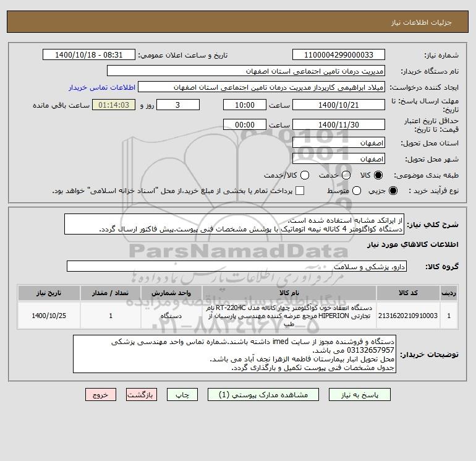The image size is (476, 461).
Task: Click the need date cell 1400/10/25
Action: pos(49,316)
